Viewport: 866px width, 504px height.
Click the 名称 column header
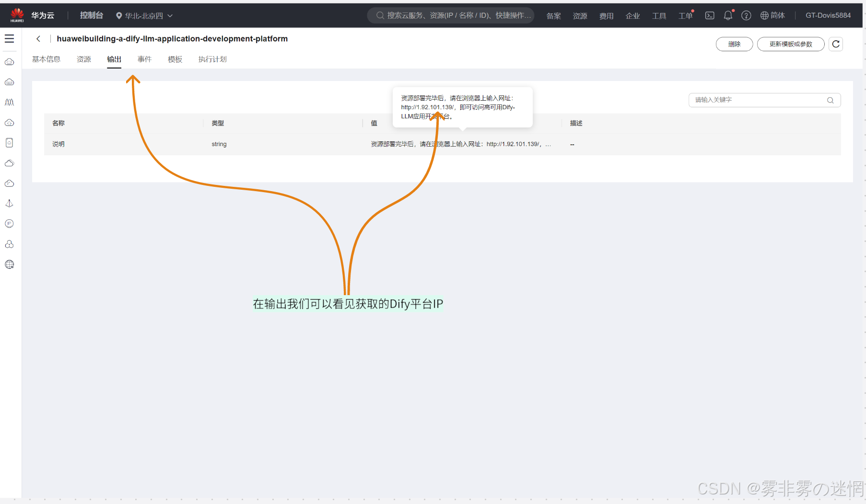[x=59, y=123]
